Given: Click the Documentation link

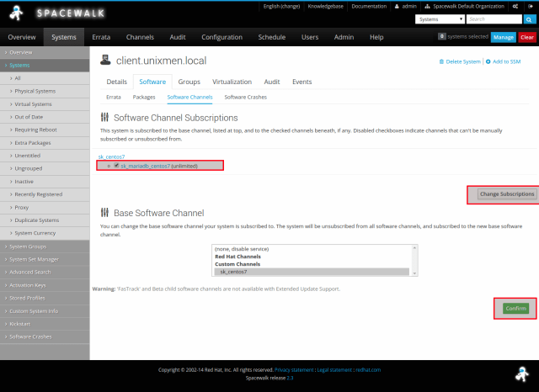Looking at the screenshot, I should tap(369, 6).
